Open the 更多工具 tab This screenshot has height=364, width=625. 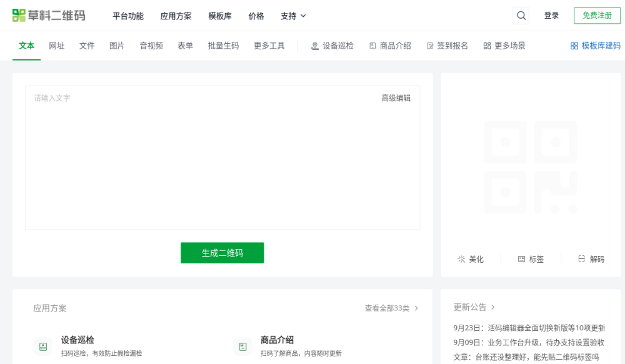point(269,46)
